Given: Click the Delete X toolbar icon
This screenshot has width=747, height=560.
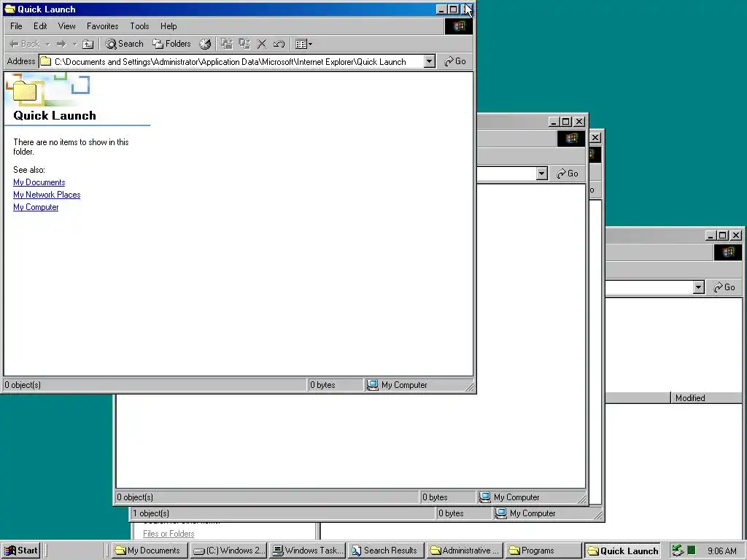Looking at the screenshot, I should tap(262, 44).
